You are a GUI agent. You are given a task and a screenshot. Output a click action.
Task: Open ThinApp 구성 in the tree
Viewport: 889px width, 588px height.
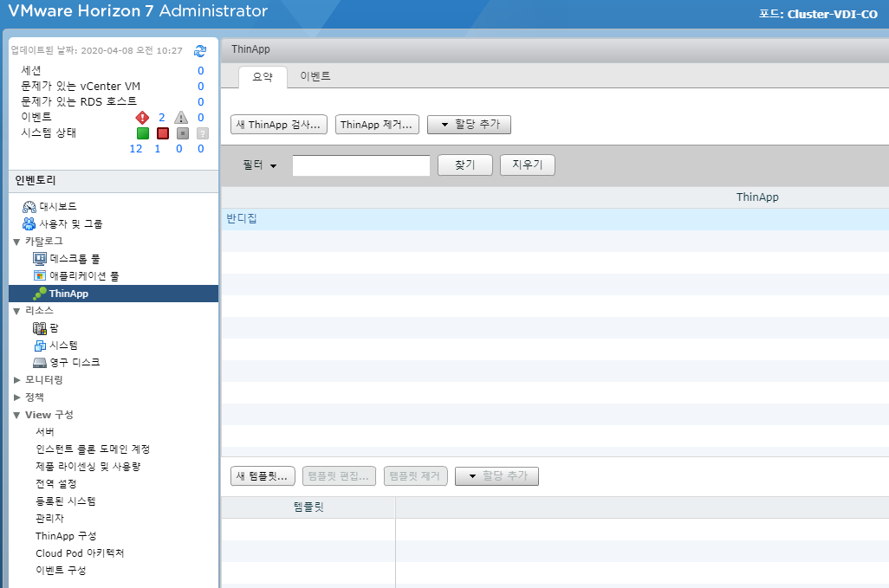(x=66, y=536)
